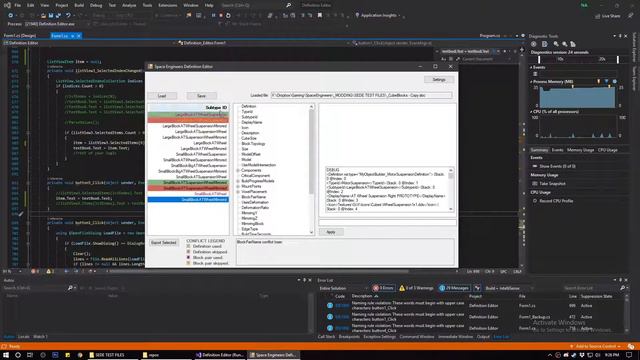Open the Entire Solution scope dropdown

[x=343, y=288]
